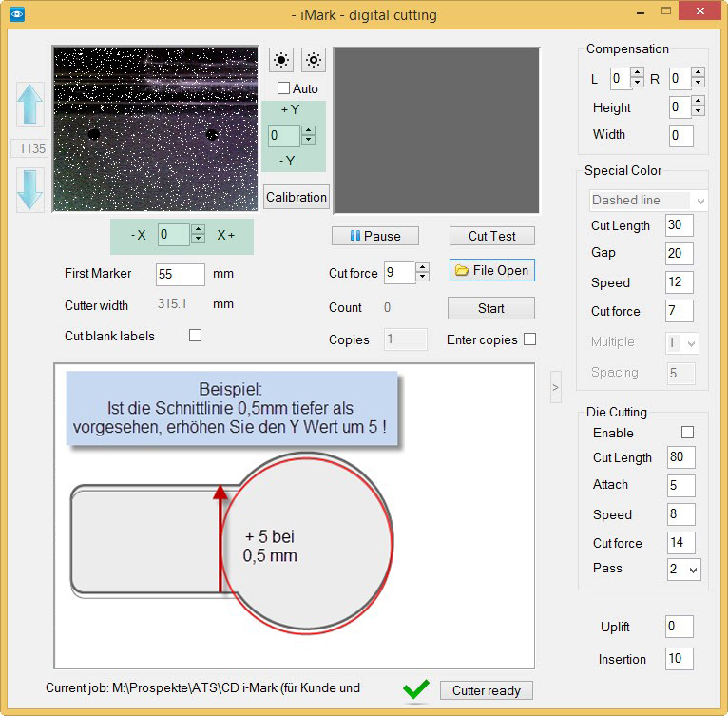Image resolution: width=728 pixels, height=716 pixels.
Task: Click the Y offset spinner arrows
Action: (x=309, y=135)
